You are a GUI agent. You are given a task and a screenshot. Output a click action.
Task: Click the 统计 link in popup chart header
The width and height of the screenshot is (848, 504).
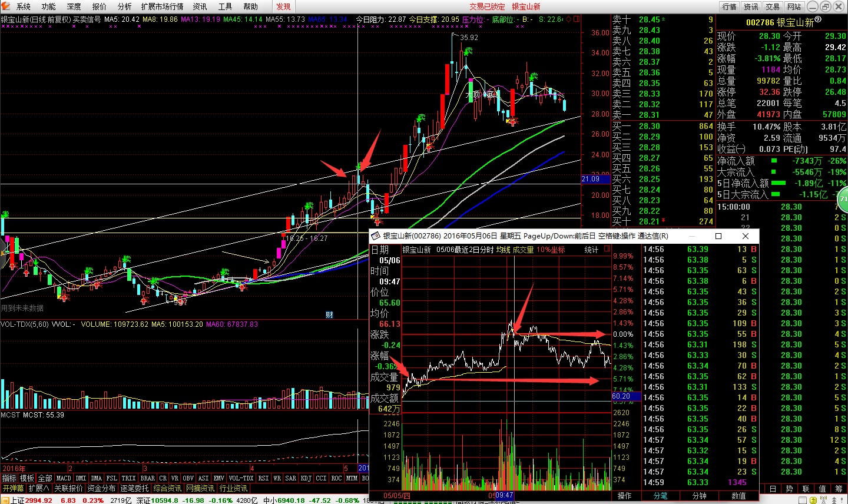coord(591,250)
